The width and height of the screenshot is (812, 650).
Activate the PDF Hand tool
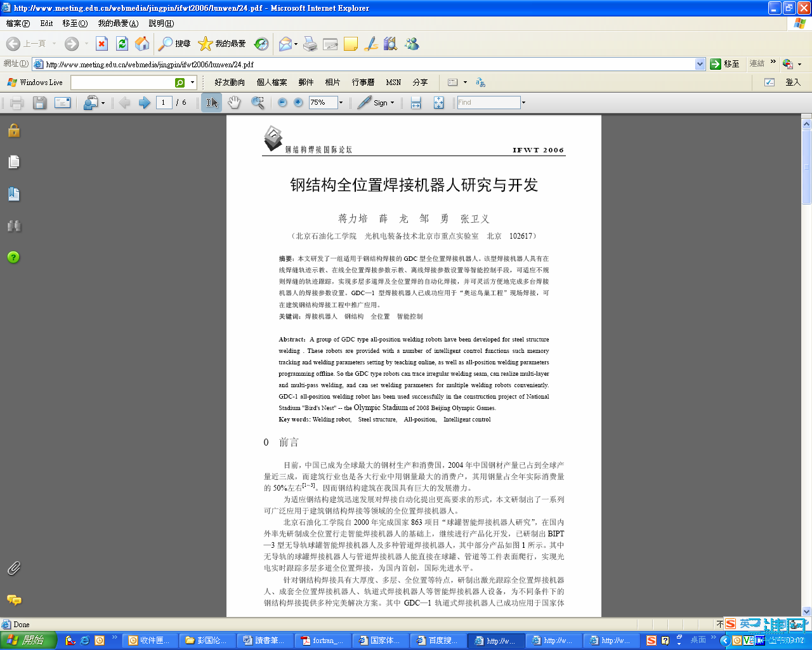[x=235, y=103]
